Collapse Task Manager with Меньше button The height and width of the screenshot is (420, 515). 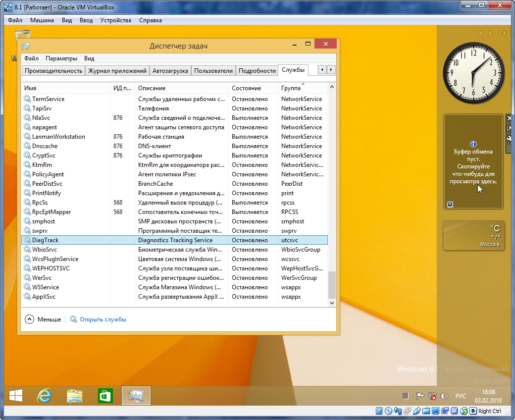[43, 319]
